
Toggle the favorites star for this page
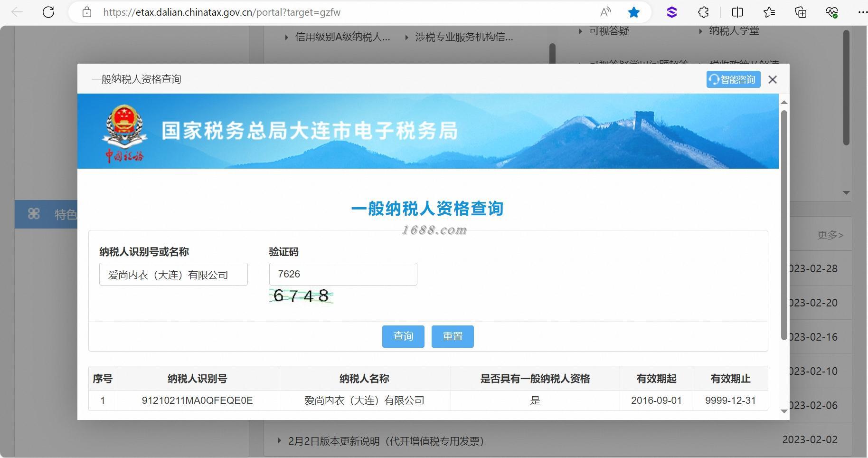coord(633,12)
